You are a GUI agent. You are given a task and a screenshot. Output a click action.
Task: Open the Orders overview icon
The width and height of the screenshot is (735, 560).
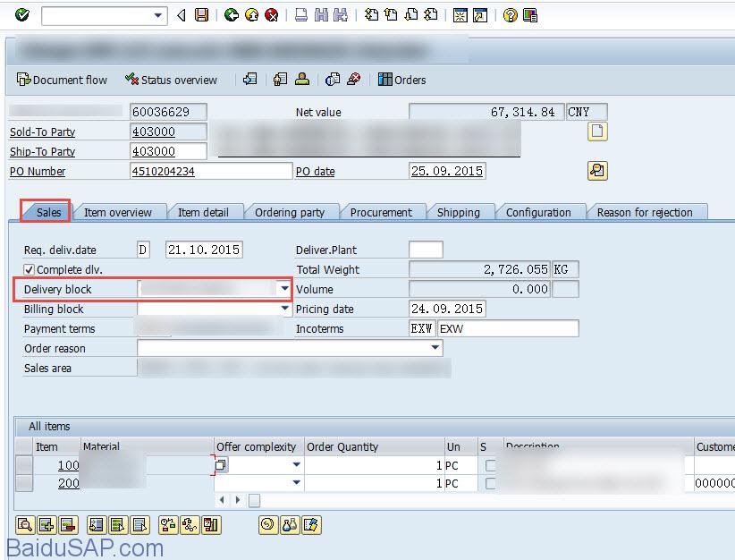pos(402,80)
